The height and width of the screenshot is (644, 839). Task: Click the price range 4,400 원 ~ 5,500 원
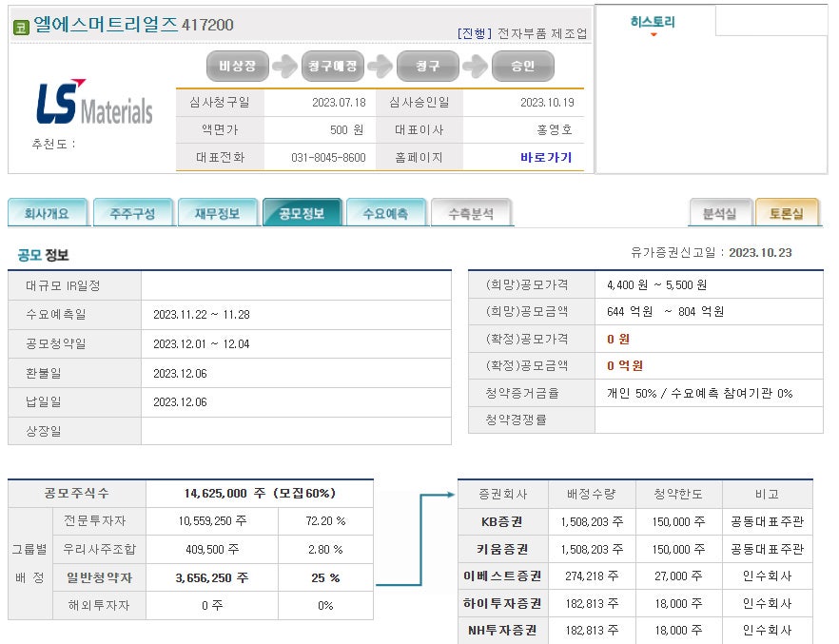click(656, 284)
